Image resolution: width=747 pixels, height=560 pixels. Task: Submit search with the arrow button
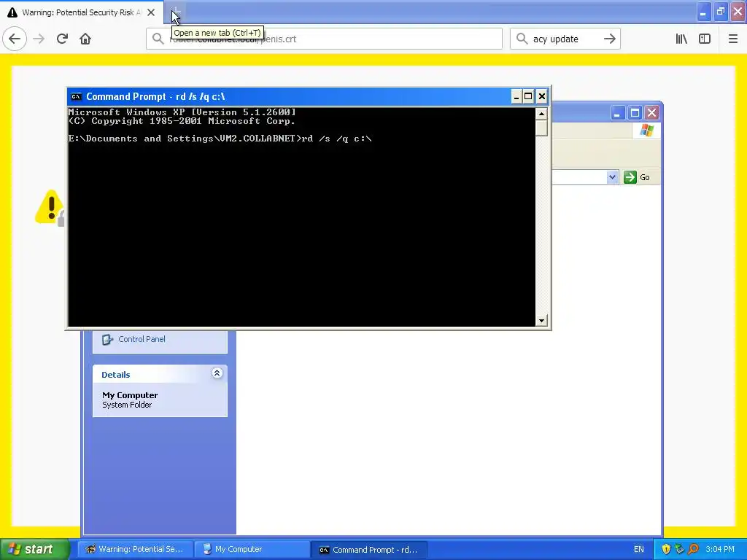point(609,39)
